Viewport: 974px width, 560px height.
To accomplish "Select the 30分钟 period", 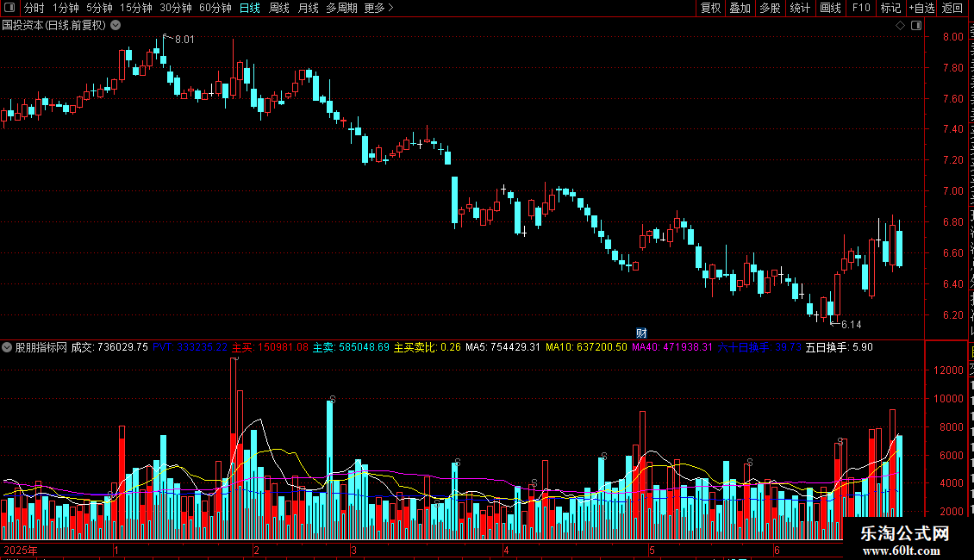I will [x=176, y=8].
